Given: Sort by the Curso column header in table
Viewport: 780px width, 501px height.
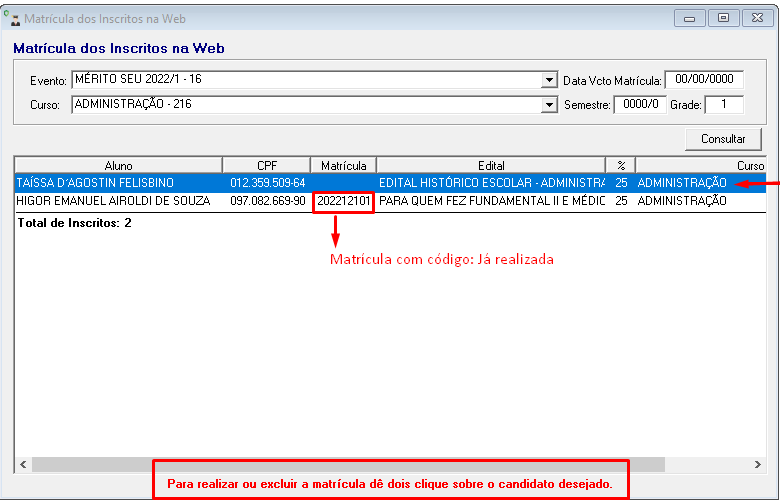Looking at the screenshot, I should [700, 166].
